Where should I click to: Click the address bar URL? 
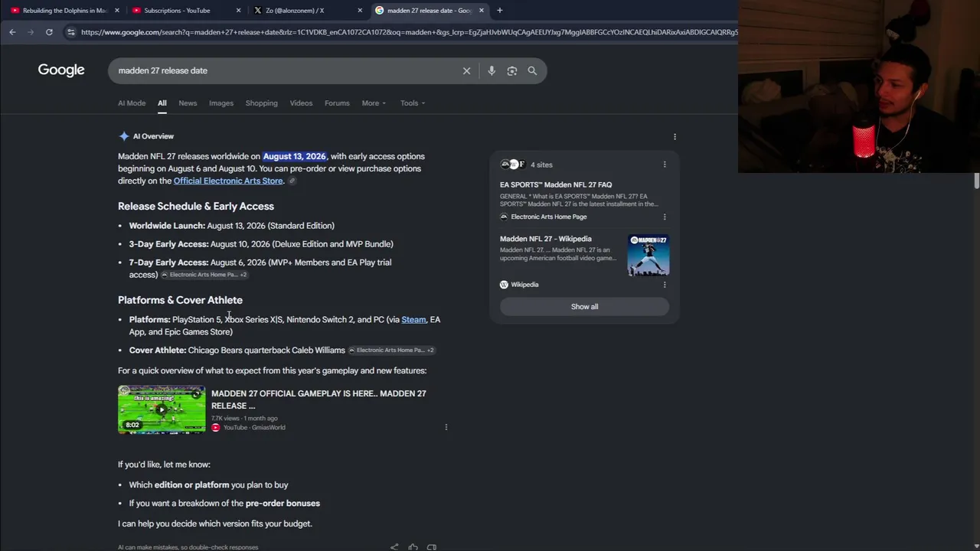click(x=409, y=32)
